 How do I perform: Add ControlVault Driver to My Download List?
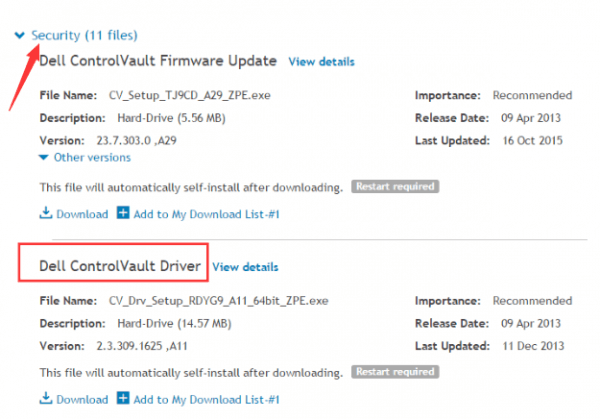click(207, 399)
